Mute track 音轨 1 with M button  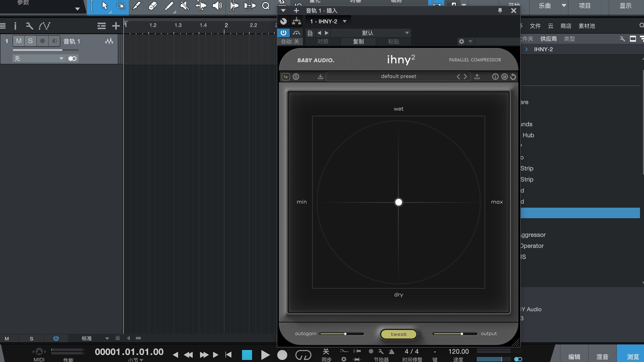point(19,41)
